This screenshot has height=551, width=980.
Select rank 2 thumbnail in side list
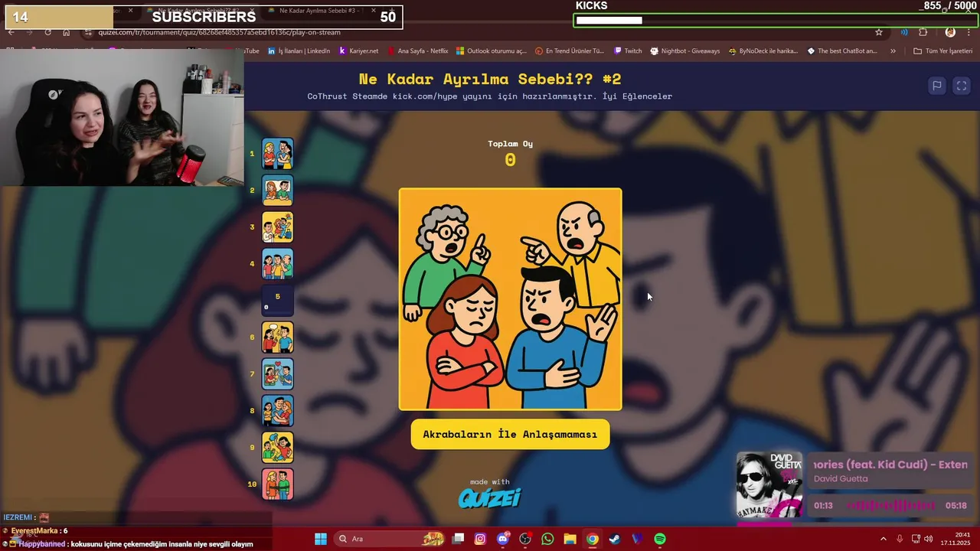(278, 191)
